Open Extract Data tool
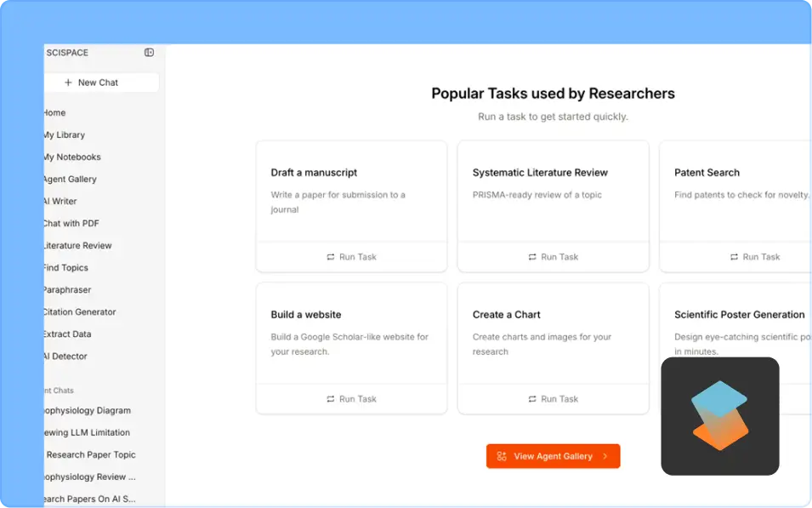The image size is (812, 508). 67,334
